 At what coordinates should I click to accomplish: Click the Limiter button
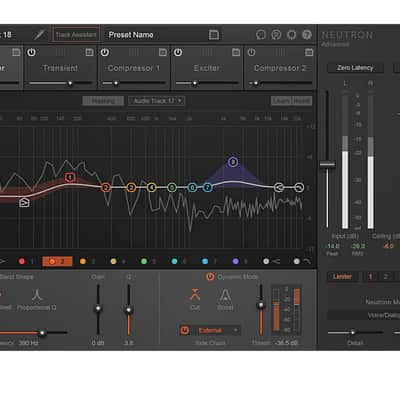[x=342, y=277]
